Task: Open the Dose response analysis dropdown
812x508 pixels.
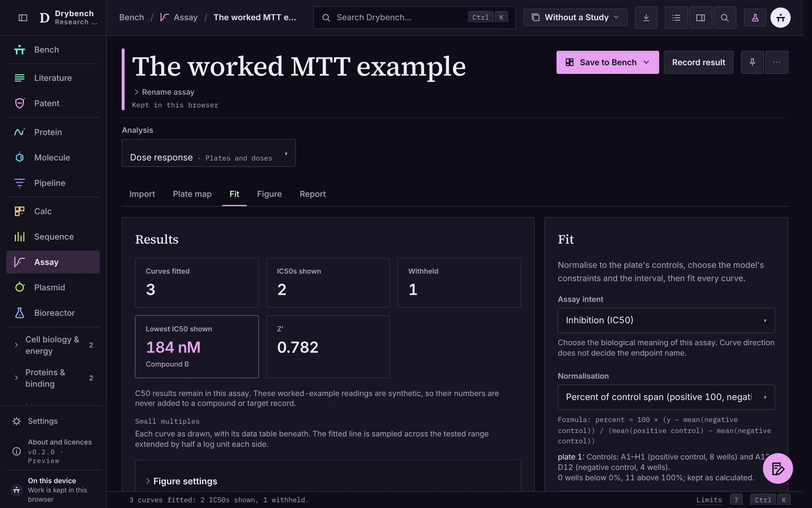Action: pos(209,153)
